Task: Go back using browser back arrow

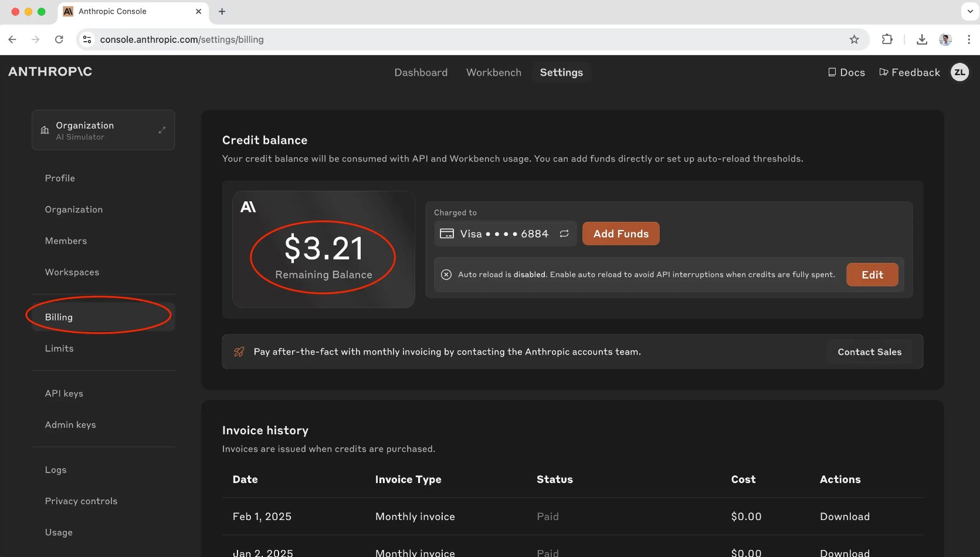Action: (x=12, y=39)
